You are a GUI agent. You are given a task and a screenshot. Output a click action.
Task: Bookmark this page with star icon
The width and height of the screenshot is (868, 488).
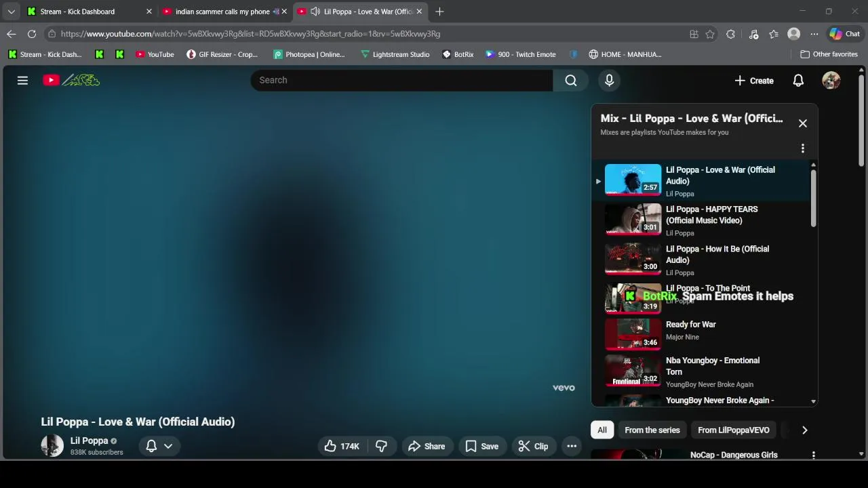click(x=710, y=34)
